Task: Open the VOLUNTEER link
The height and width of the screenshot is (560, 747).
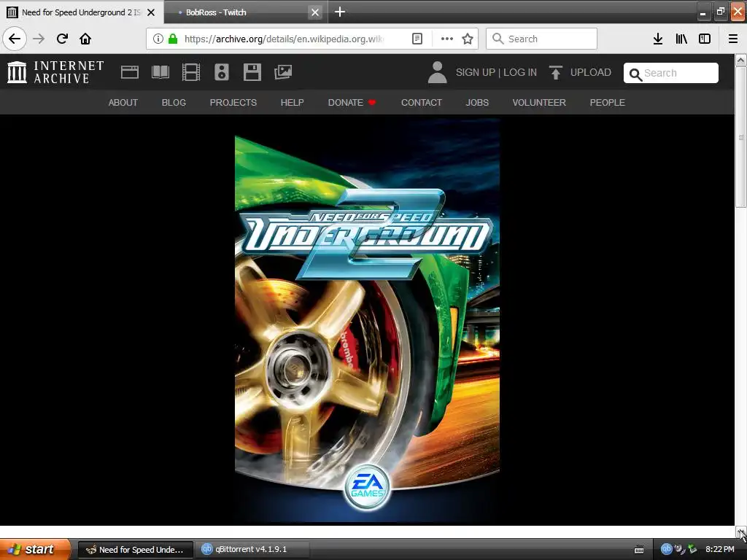Action: 539,102
